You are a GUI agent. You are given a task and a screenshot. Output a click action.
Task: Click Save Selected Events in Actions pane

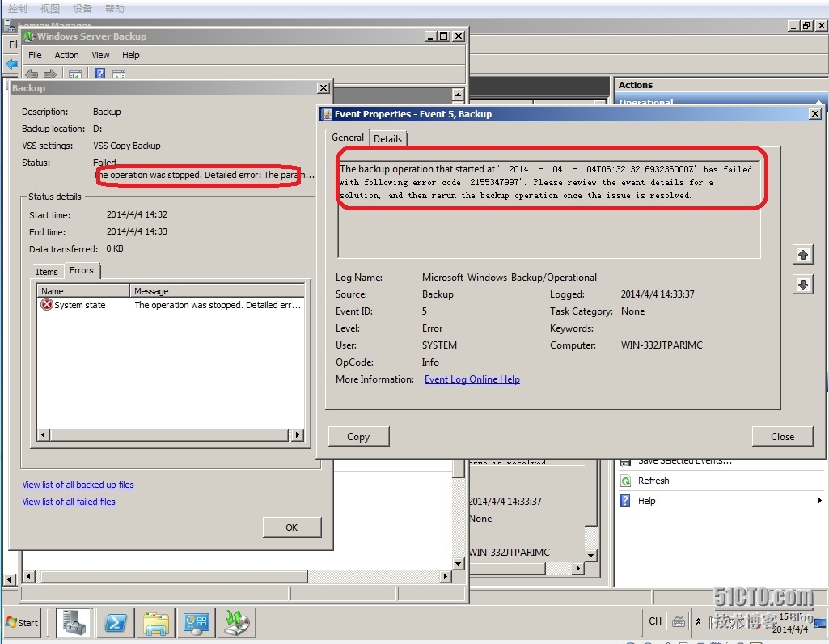pyautogui.click(x=685, y=461)
